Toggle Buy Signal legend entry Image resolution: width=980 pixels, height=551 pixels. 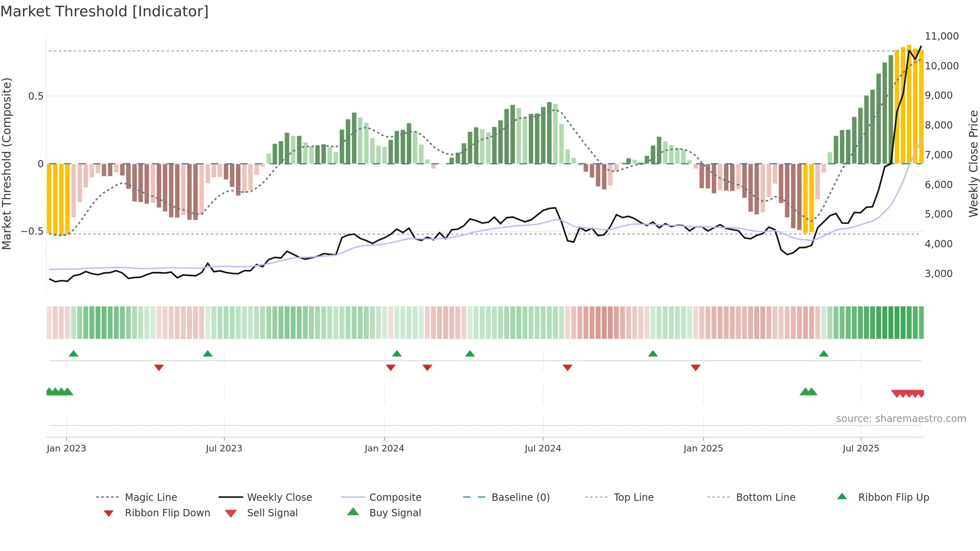383,513
